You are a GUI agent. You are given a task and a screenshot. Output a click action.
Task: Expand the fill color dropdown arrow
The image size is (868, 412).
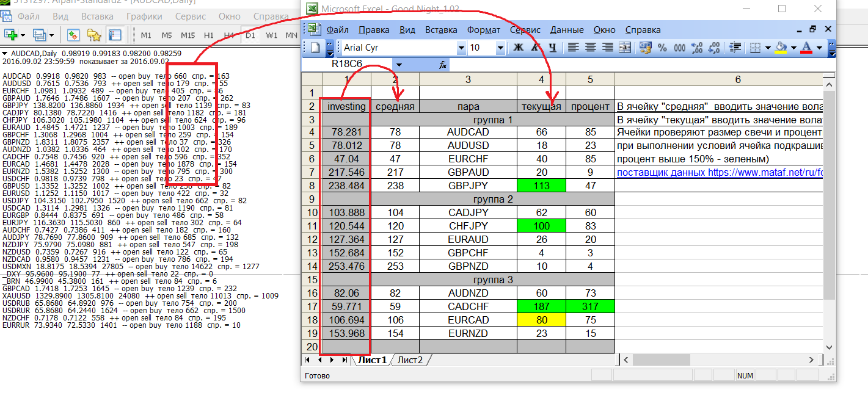pos(793,48)
